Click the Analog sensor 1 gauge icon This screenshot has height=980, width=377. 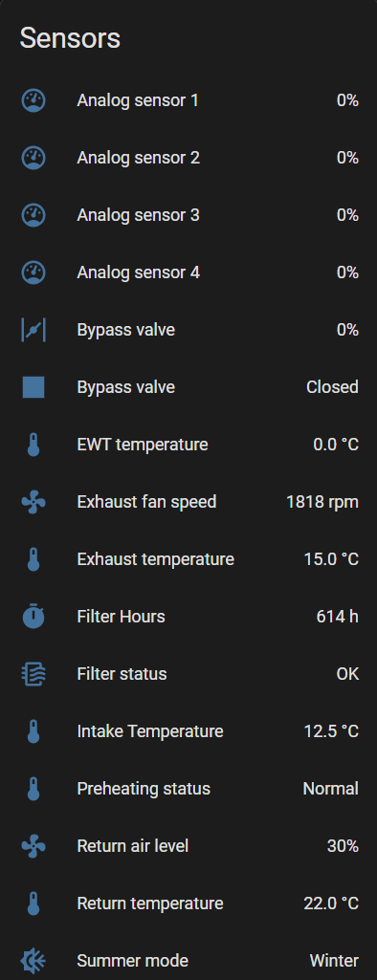33,100
